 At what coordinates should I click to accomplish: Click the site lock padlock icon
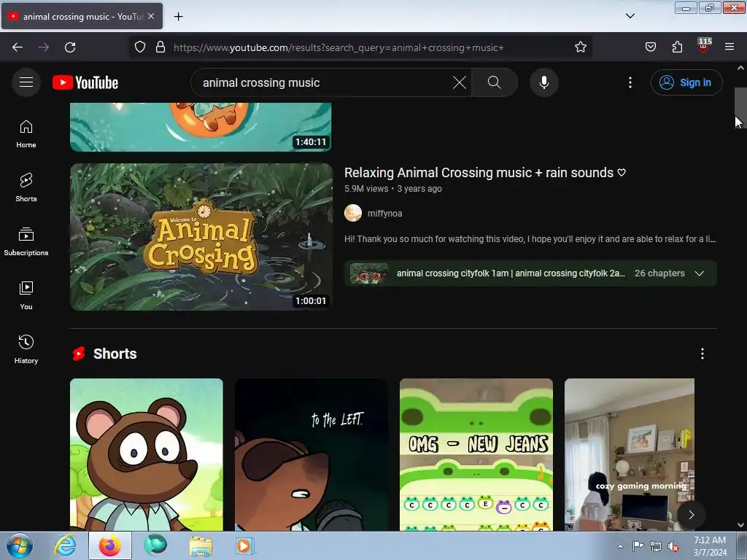[x=160, y=47]
